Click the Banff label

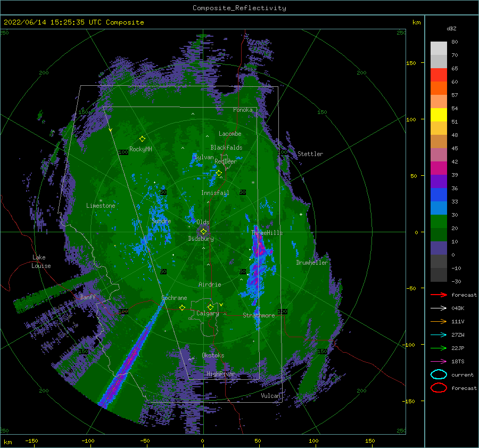pos(88,297)
